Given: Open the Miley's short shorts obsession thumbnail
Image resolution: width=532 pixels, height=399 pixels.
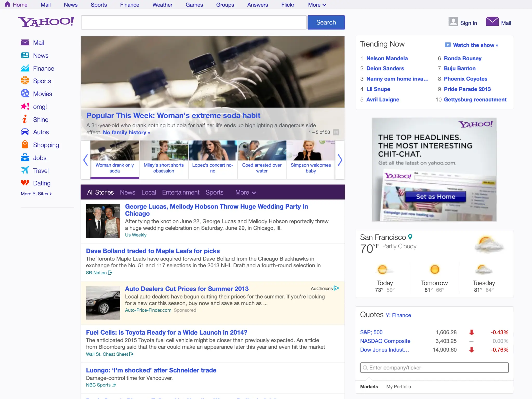Looking at the screenshot, I should 164,150.
